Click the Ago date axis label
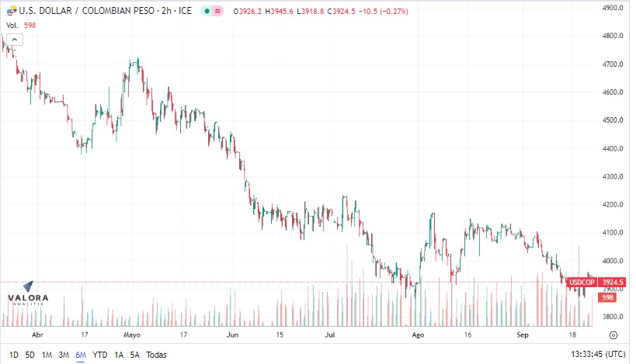The height and width of the screenshot is (364, 636). [x=418, y=335]
